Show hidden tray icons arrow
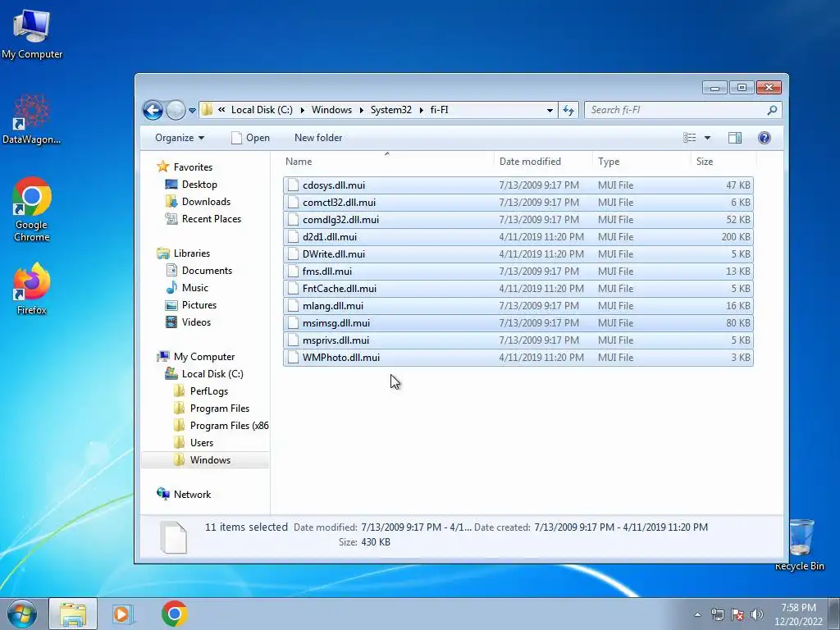 tap(697, 614)
